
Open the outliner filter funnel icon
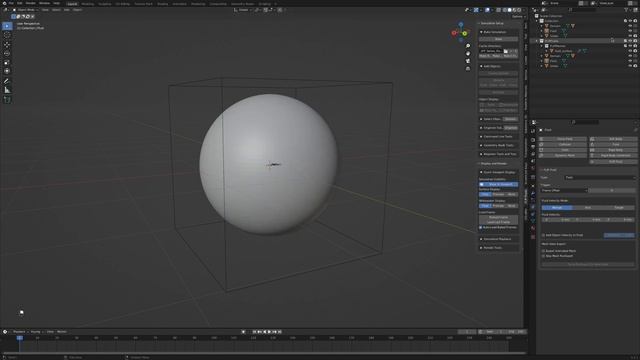pos(627,9)
